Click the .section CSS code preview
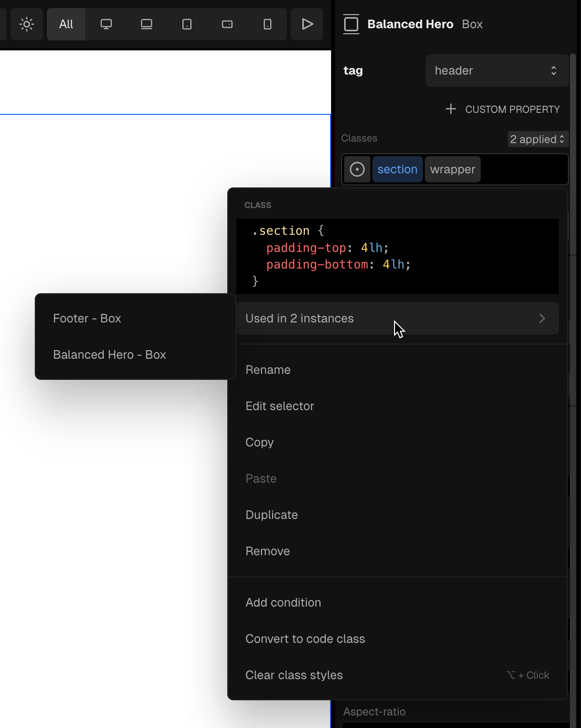The height and width of the screenshot is (728, 581). point(398,256)
